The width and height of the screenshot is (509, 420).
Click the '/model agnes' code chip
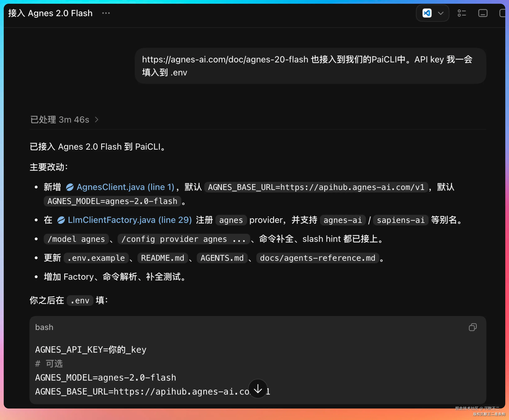click(76, 239)
